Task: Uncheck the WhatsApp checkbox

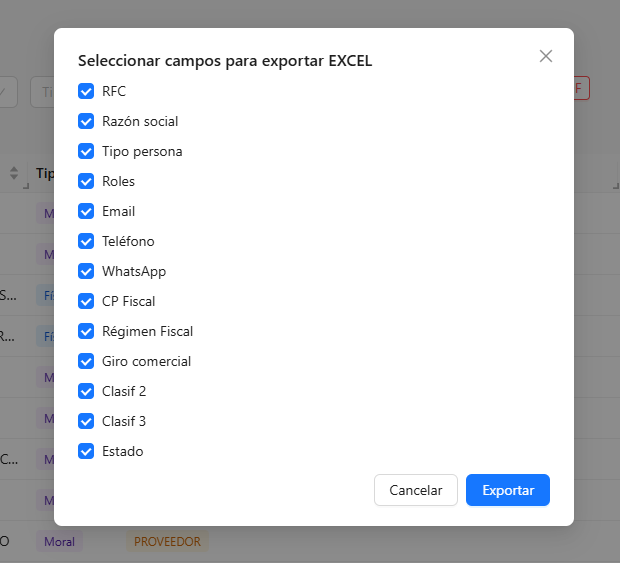Action: 86,271
